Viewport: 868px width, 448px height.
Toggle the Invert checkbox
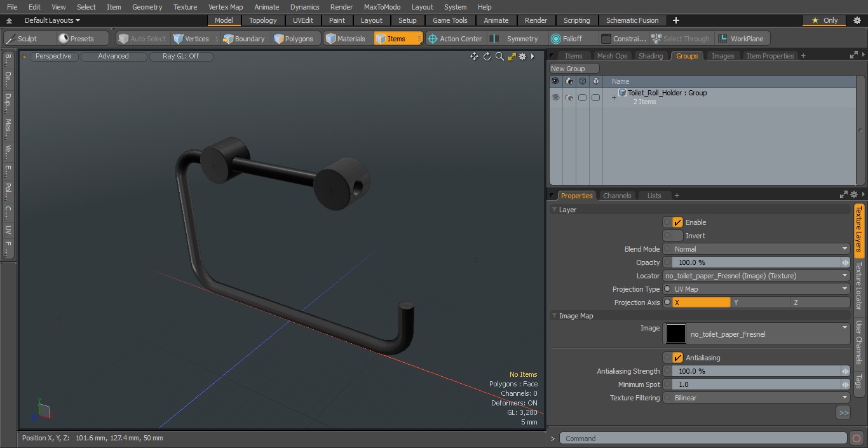tap(677, 236)
